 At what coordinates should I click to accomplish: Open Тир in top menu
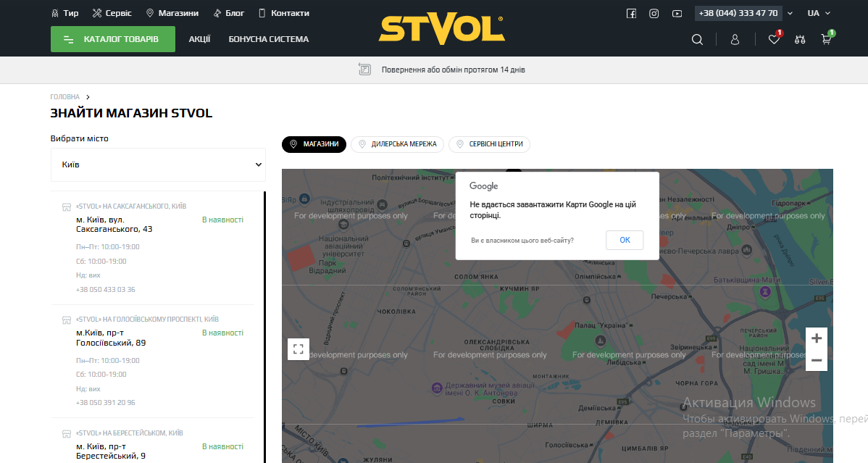[x=64, y=13]
